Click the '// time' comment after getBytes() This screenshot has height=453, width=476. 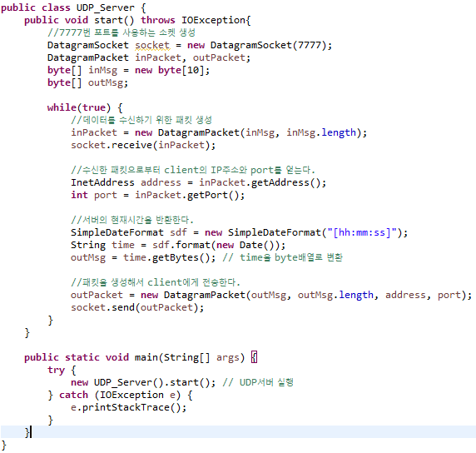coord(282,257)
